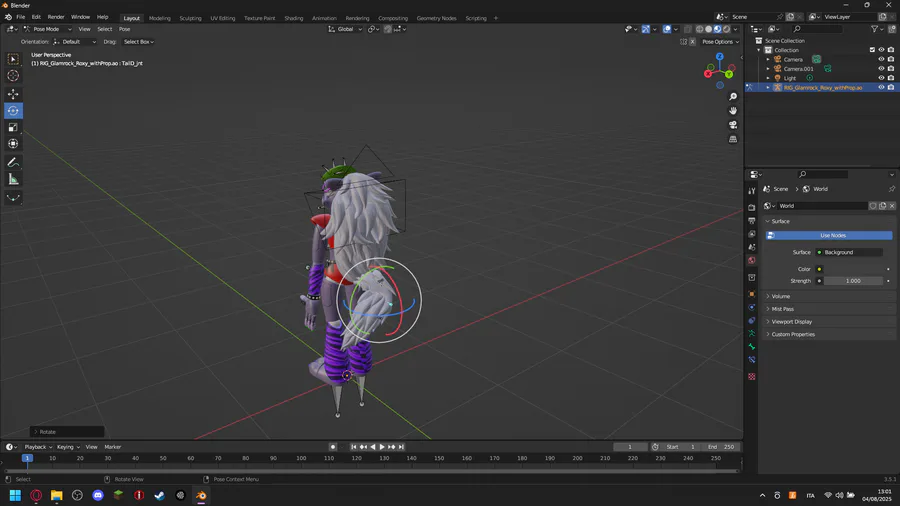Image resolution: width=900 pixels, height=506 pixels.
Task: Open the World properties tab
Action: [752, 260]
